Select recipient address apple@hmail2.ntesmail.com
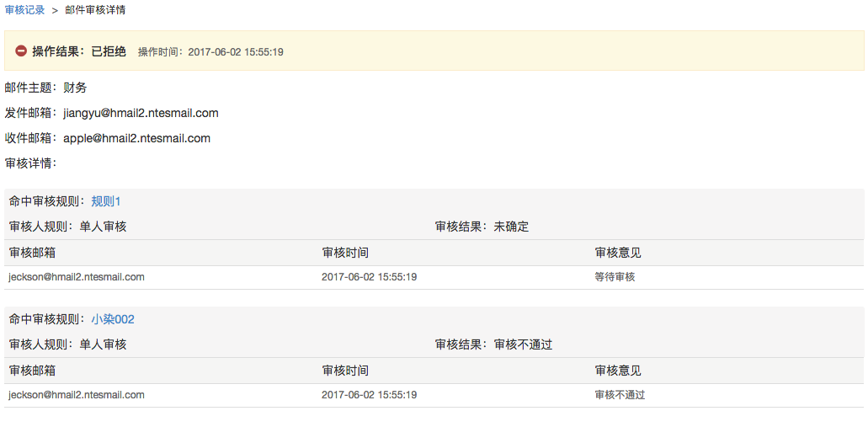The height and width of the screenshot is (427, 868). pyautogui.click(x=136, y=138)
